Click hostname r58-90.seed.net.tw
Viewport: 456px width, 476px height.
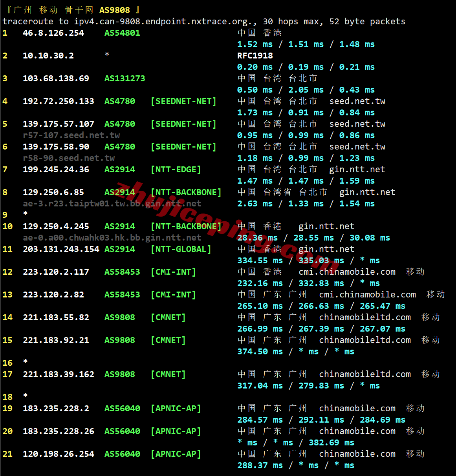69,158
